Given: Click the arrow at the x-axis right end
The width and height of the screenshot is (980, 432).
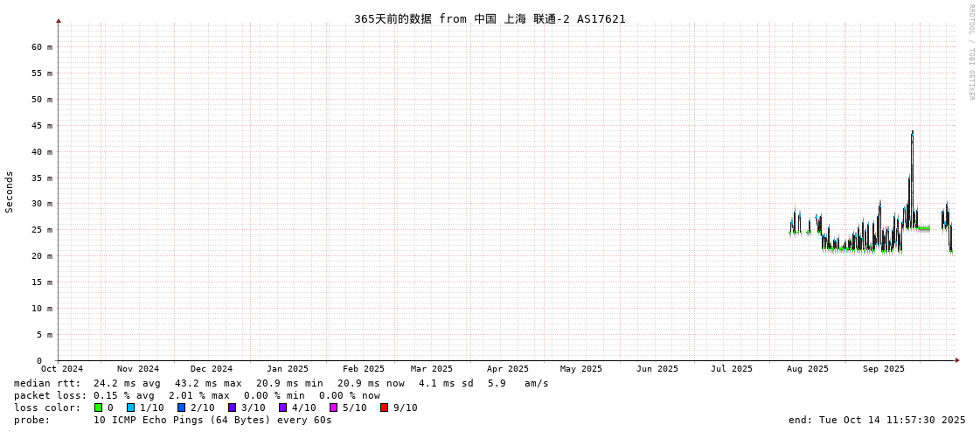Looking at the screenshot, I should [957, 360].
